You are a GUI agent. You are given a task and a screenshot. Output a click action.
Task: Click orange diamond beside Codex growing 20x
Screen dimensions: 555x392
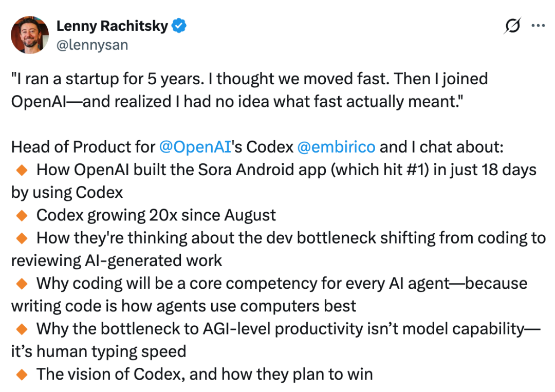tap(22, 215)
